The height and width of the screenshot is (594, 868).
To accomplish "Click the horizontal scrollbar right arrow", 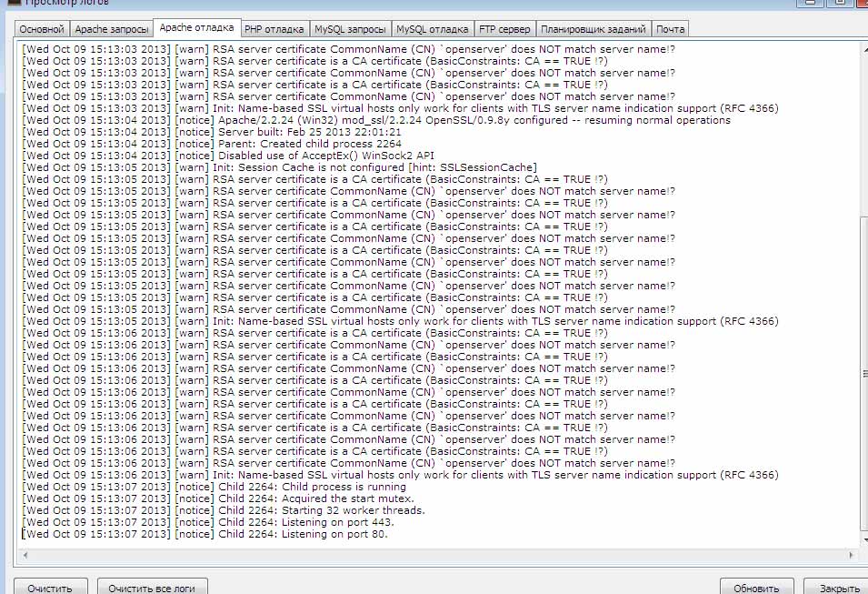I will (853, 555).
